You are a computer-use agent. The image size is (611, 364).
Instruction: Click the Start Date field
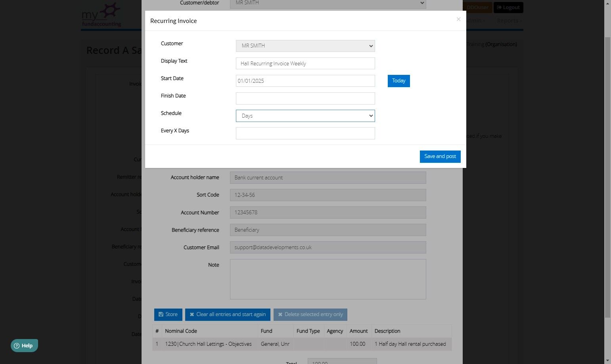click(x=305, y=81)
